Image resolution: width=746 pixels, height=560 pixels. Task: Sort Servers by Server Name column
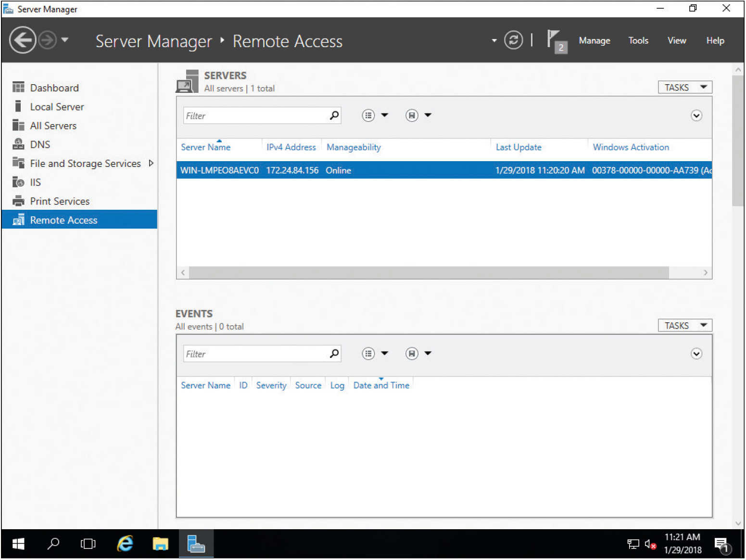[x=206, y=147]
